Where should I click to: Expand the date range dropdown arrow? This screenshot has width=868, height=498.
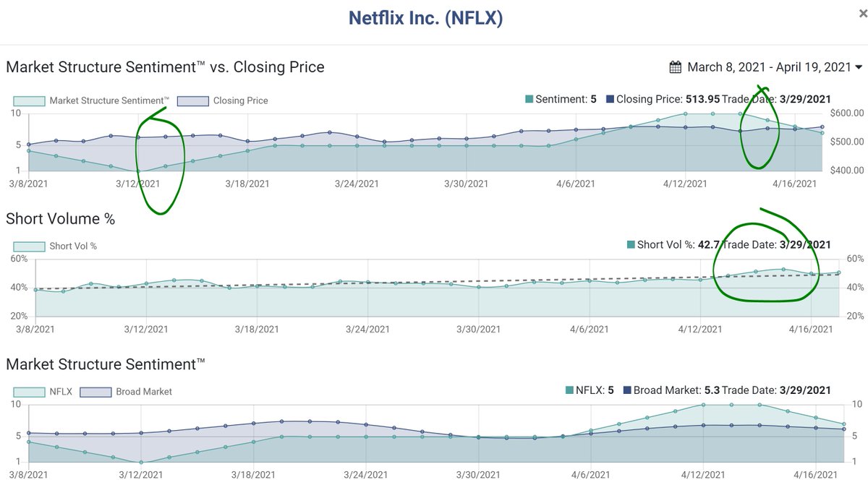859,66
